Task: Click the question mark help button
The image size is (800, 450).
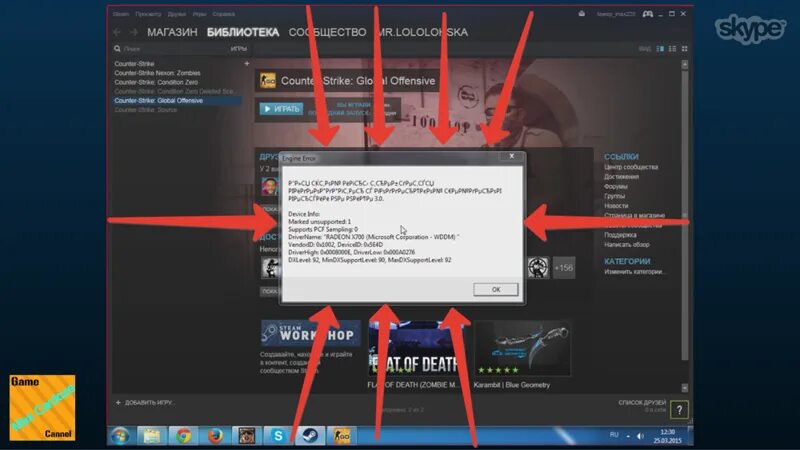Action: [679, 410]
